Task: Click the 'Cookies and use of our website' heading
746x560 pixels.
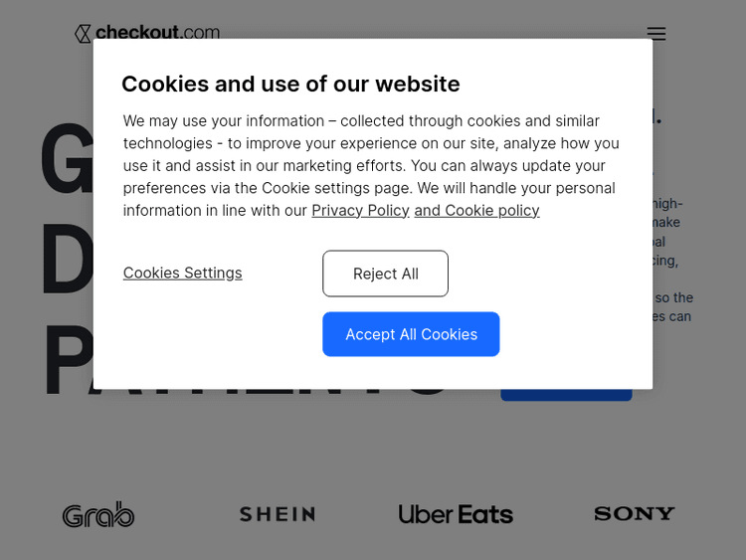Action: (x=290, y=84)
